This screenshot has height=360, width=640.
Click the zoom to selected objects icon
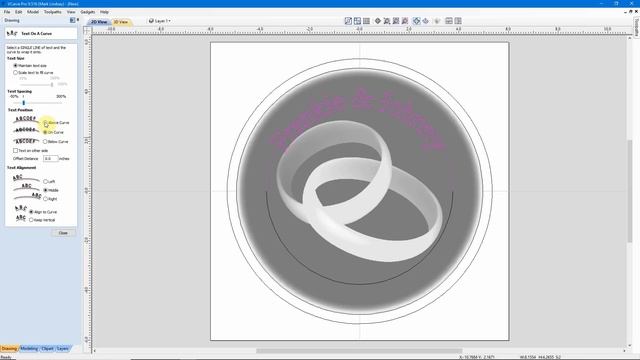pos(405,21)
